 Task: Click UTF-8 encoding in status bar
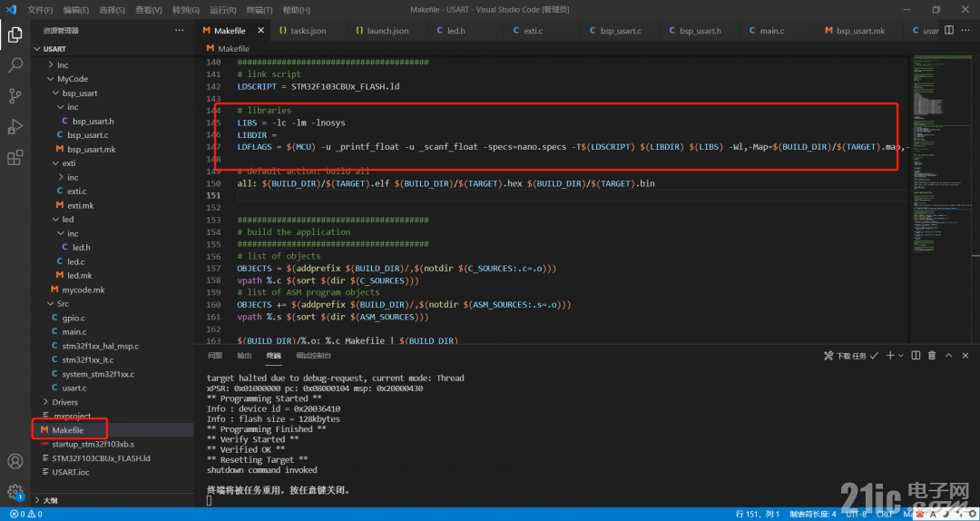click(x=857, y=514)
